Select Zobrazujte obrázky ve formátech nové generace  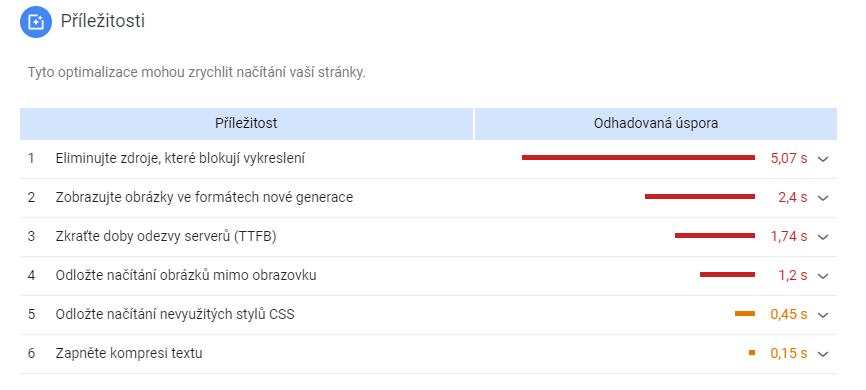point(204,197)
